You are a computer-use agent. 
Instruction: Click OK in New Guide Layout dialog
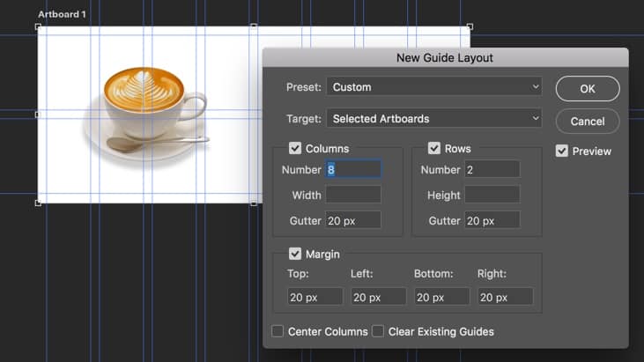click(x=588, y=89)
